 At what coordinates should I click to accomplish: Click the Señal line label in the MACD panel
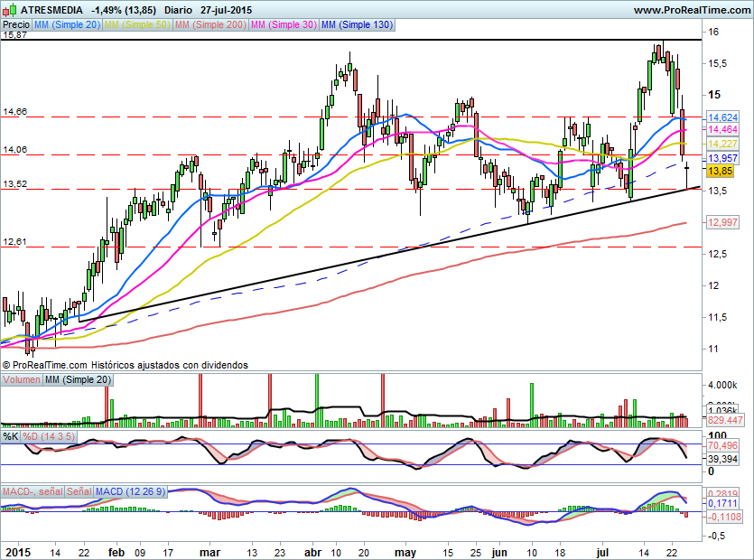79,491
